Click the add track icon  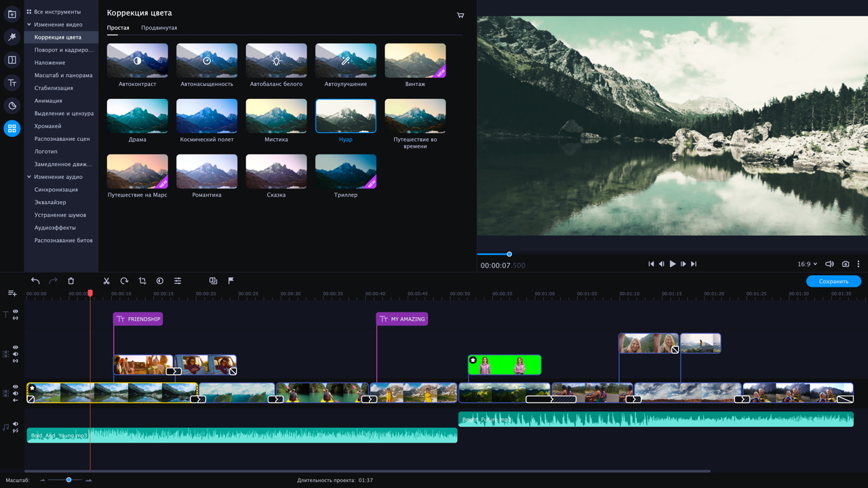pos(12,293)
